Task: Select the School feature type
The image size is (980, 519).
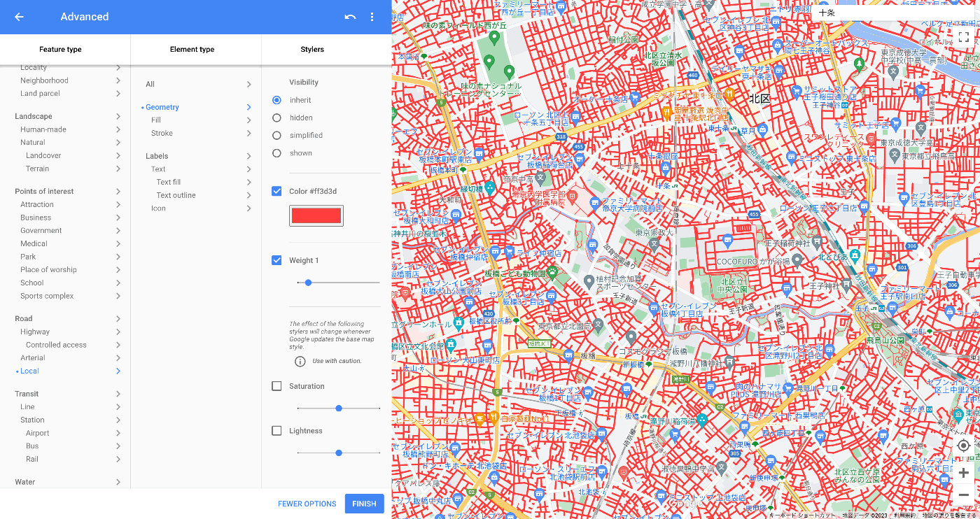Action: coord(32,283)
